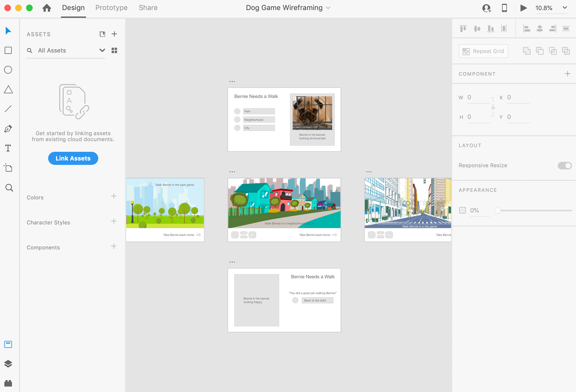Viewport: 576px width, 392px height.
Task: Select the Text tool
Action: pyautogui.click(x=8, y=148)
